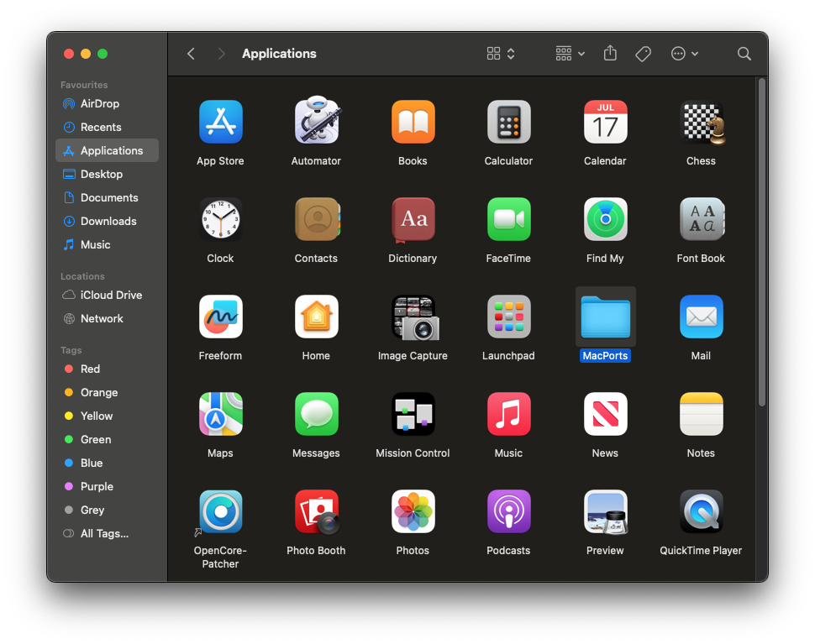The width and height of the screenshot is (815, 644).
Task: Open the More actions ellipsis menu
Action: coord(684,53)
